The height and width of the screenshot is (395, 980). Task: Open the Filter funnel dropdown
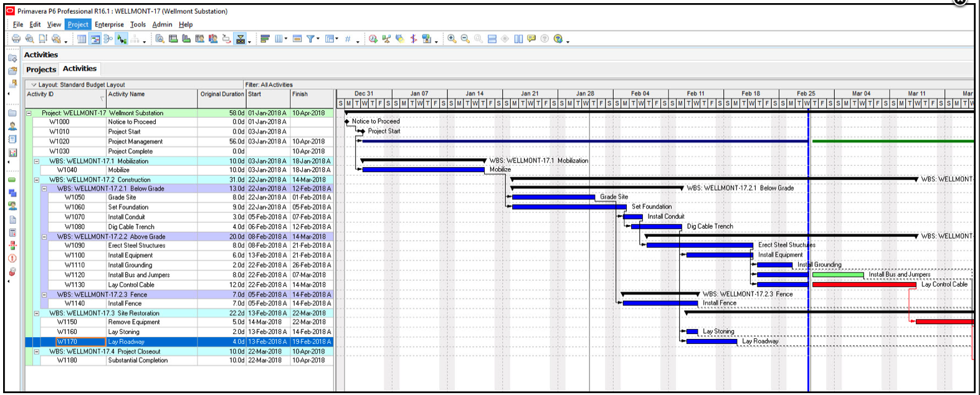310,39
